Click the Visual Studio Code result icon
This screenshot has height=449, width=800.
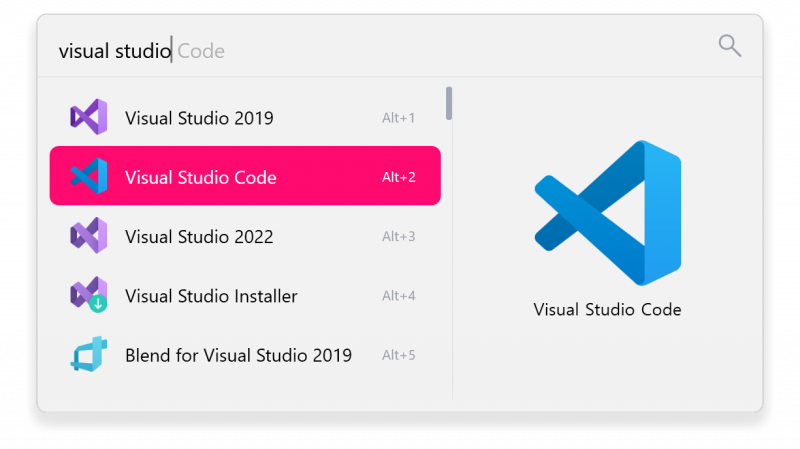(x=88, y=177)
